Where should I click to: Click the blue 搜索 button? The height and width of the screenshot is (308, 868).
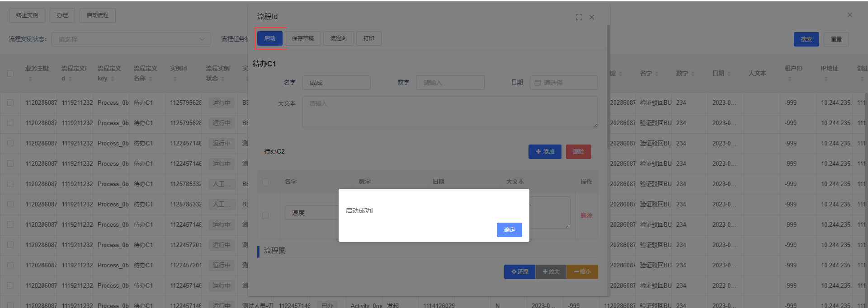(806, 39)
